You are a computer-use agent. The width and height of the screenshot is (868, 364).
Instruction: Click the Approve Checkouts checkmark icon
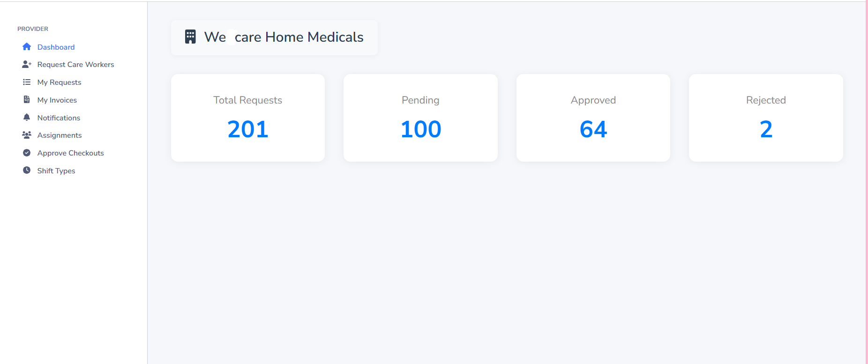[27, 153]
